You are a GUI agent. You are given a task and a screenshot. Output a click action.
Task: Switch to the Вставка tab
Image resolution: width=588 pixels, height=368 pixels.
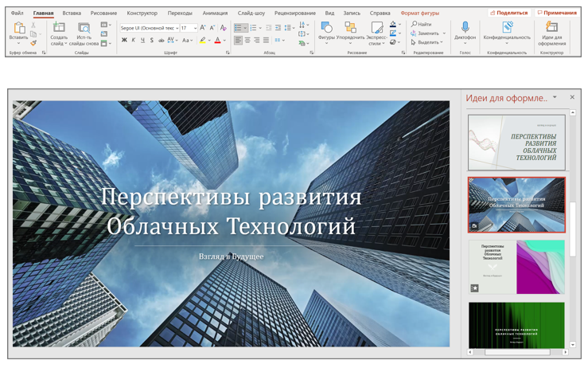tap(72, 13)
